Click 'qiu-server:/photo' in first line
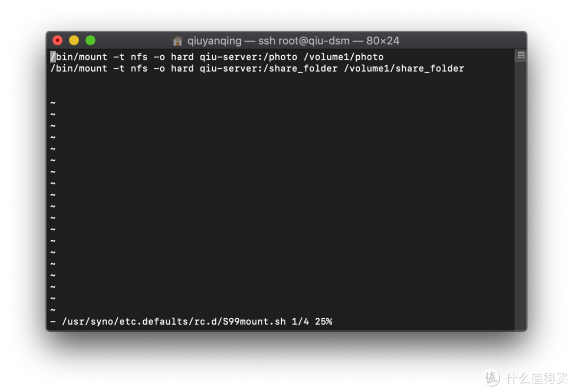 [248, 57]
